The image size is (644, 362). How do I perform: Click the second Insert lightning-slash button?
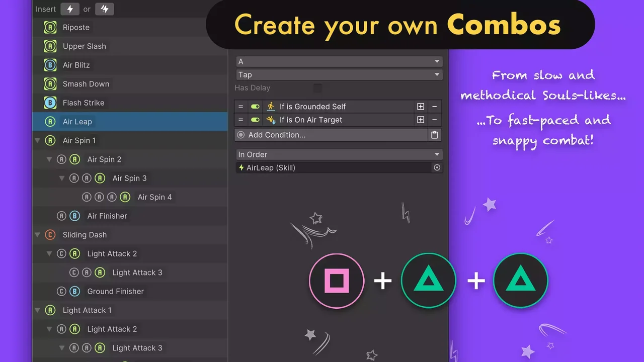(105, 9)
